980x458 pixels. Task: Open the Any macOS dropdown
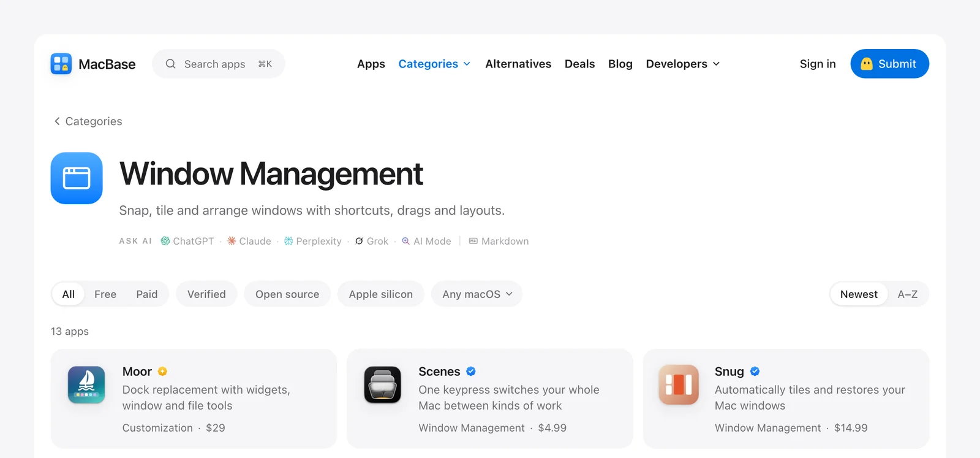coord(477,294)
